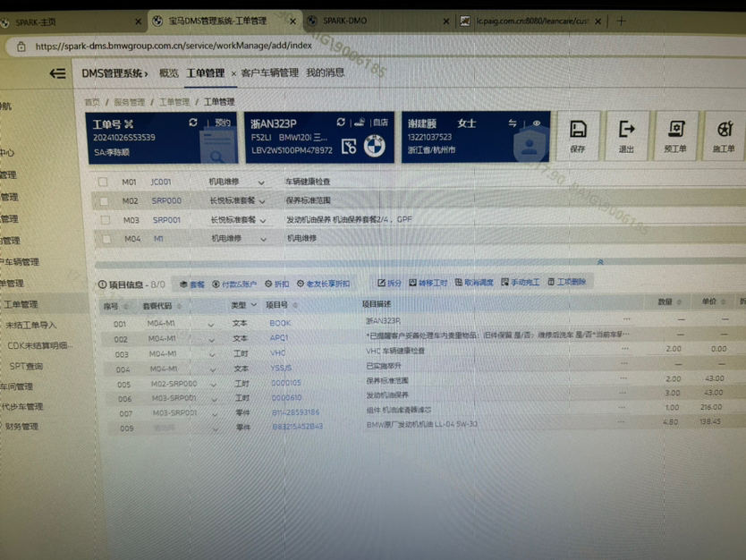Go to 首页 in the breadcrumb
The image size is (746, 560).
[92, 102]
